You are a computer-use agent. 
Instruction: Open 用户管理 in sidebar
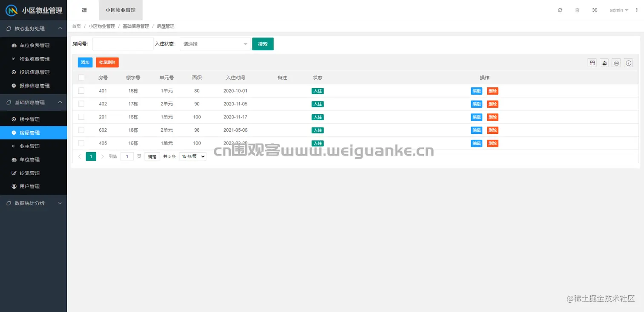33,186
